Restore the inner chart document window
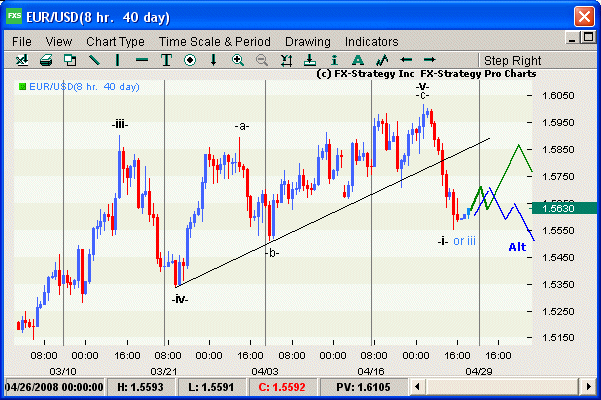This screenshot has height=400, width=601. click(588, 38)
